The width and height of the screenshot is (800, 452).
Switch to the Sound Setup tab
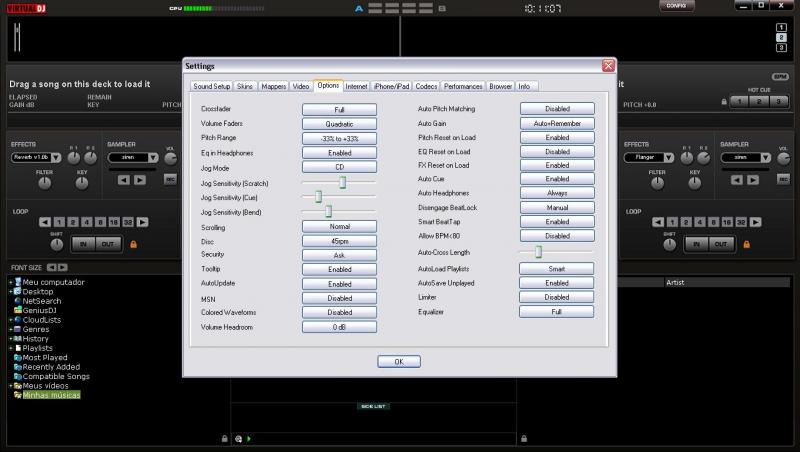tap(212, 86)
